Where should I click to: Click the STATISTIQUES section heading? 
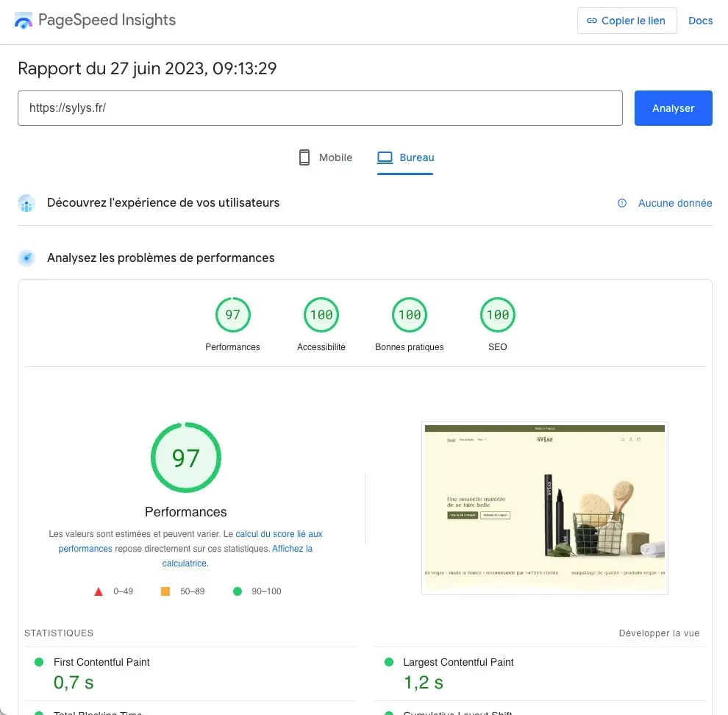59,633
